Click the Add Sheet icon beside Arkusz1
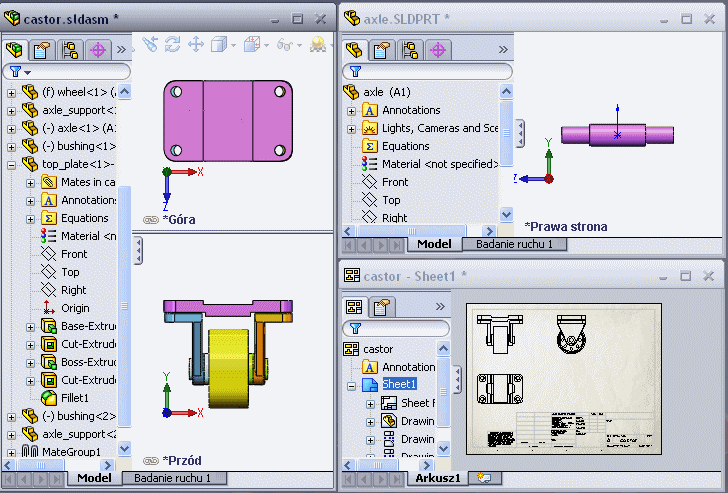 [483, 478]
